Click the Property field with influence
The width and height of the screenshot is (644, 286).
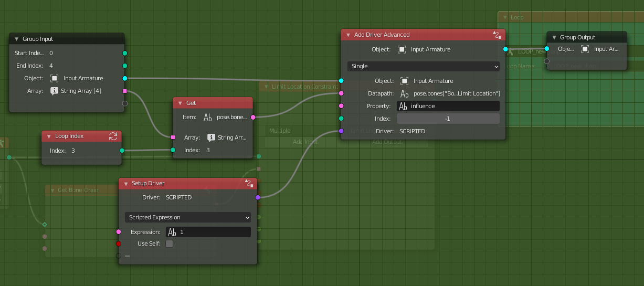[448, 106]
